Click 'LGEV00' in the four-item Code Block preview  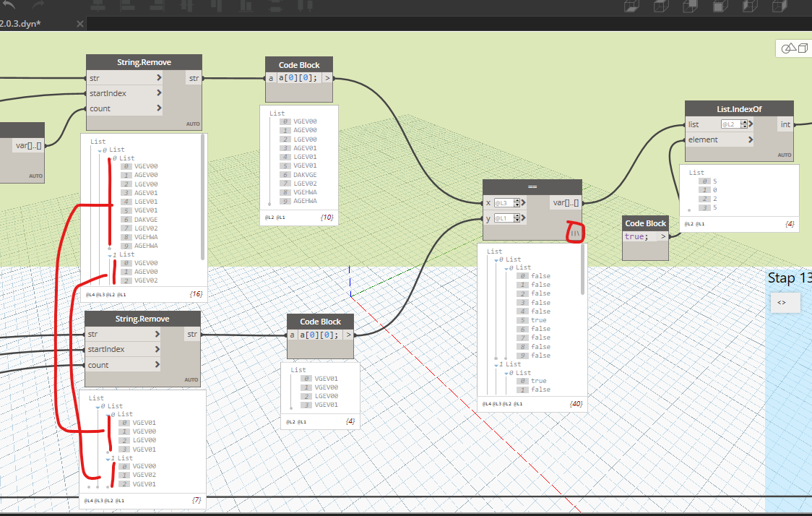(327, 396)
